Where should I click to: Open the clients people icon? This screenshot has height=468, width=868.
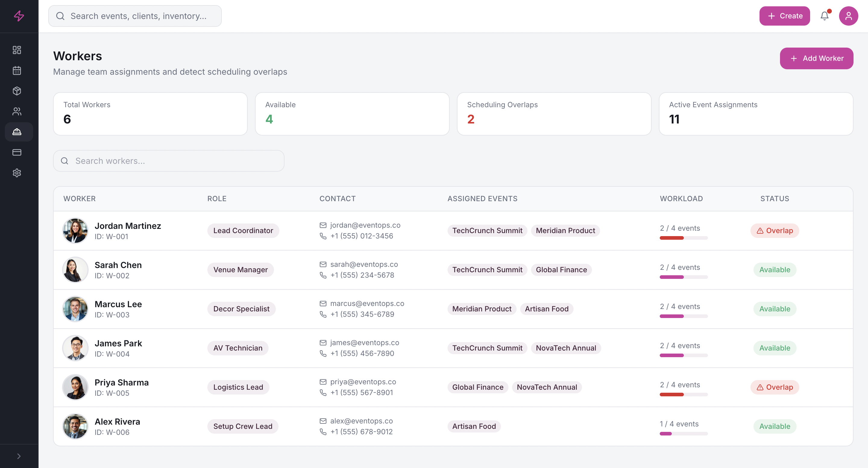pyautogui.click(x=17, y=111)
